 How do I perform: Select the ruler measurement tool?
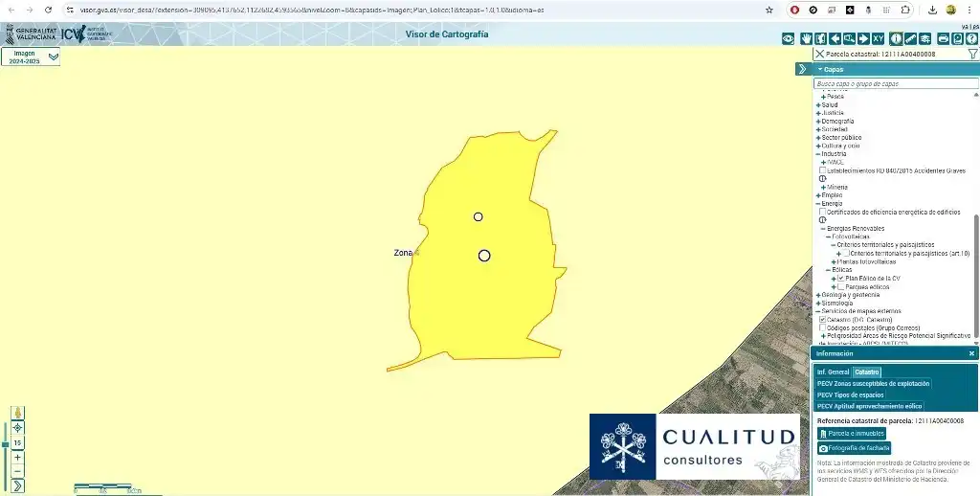(911, 38)
